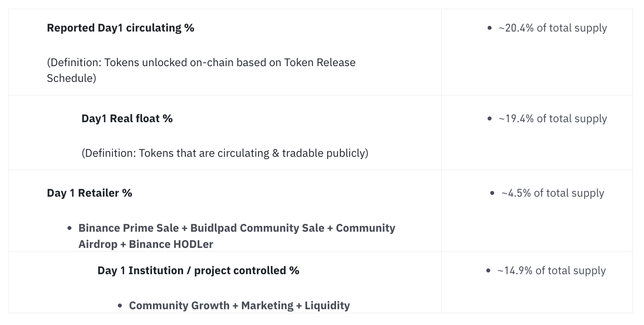644x325 pixels.
Task: Select the "~19.4% of total supply" value
Action: 552,119
